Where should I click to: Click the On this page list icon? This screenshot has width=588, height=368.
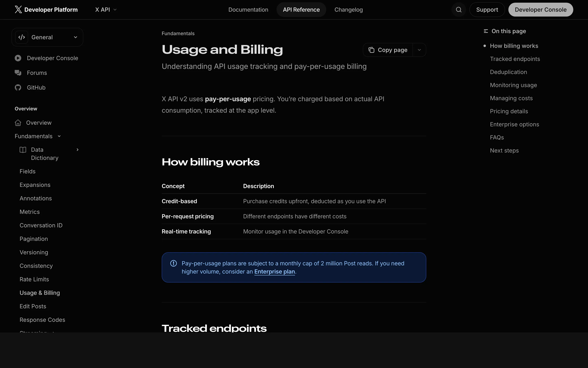pos(486,31)
